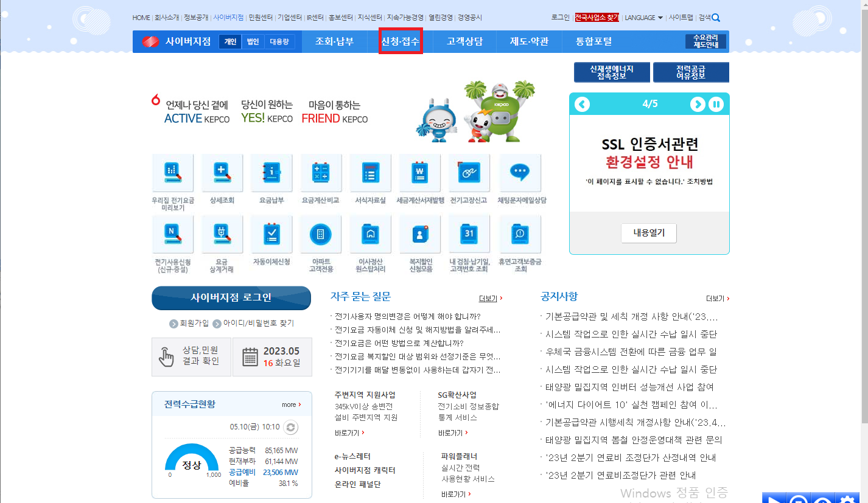The height and width of the screenshot is (503, 868).
Task: Click the e-뉴스레터 link
Action: [x=352, y=456]
